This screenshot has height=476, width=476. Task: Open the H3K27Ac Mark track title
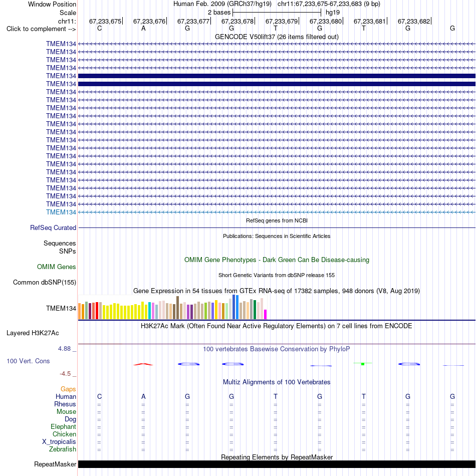277,326
